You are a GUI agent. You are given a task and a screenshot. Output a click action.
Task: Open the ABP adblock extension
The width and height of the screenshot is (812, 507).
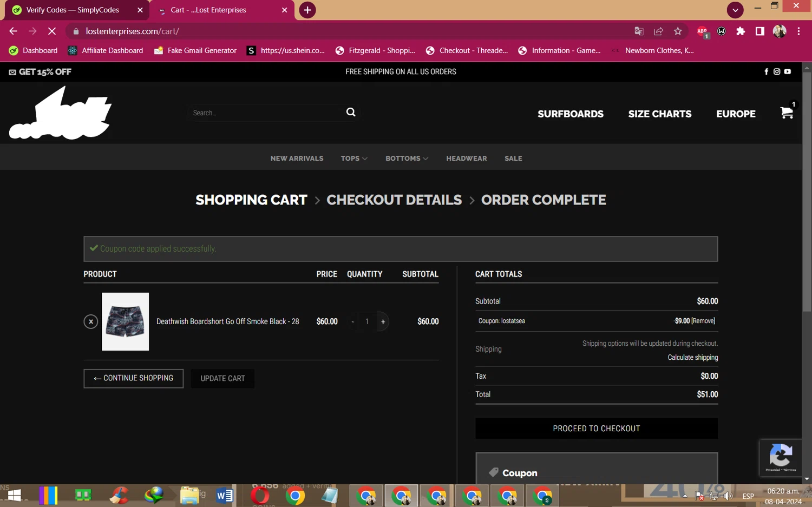click(702, 31)
